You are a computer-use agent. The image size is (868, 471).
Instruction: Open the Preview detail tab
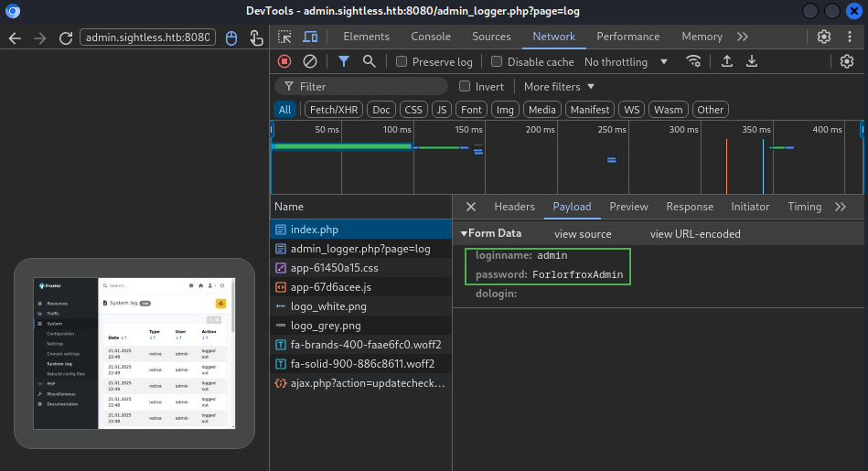(x=628, y=207)
